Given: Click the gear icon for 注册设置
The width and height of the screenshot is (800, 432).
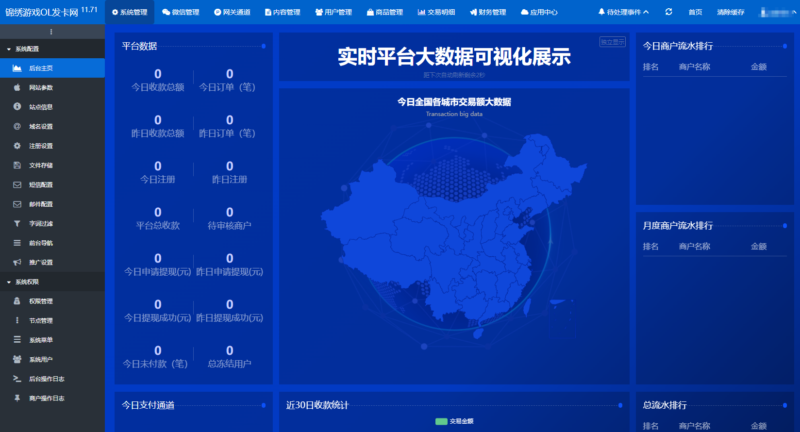Looking at the screenshot, I should [x=17, y=145].
